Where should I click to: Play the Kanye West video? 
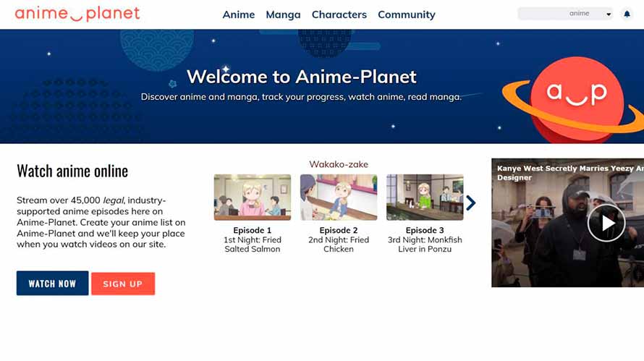tap(606, 223)
